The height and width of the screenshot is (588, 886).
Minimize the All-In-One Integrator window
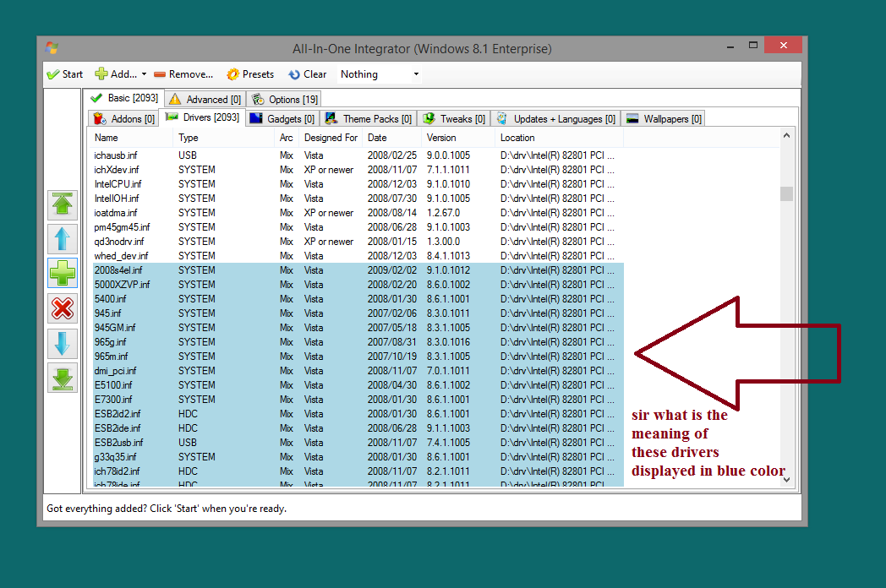pyautogui.click(x=730, y=46)
